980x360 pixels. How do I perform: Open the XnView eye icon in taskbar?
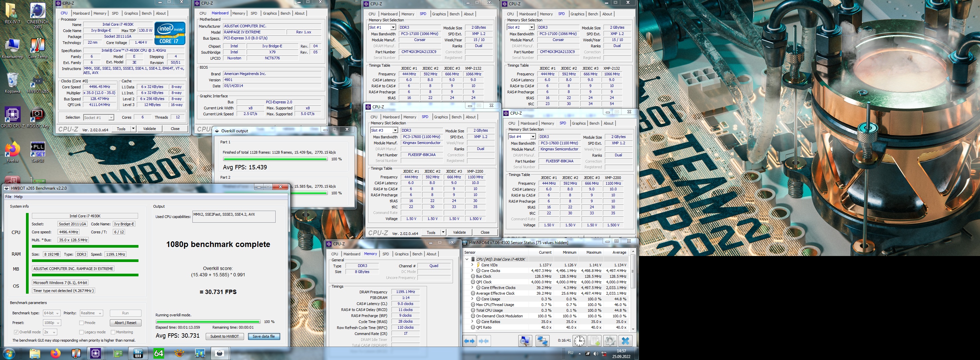(x=179, y=354)
